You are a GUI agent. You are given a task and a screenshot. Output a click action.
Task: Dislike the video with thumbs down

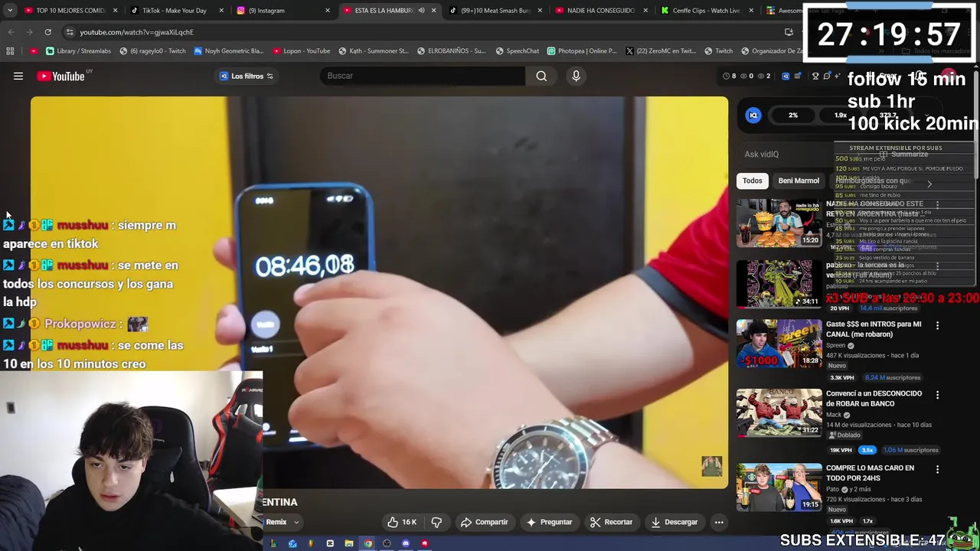click(x=436, y=522)
